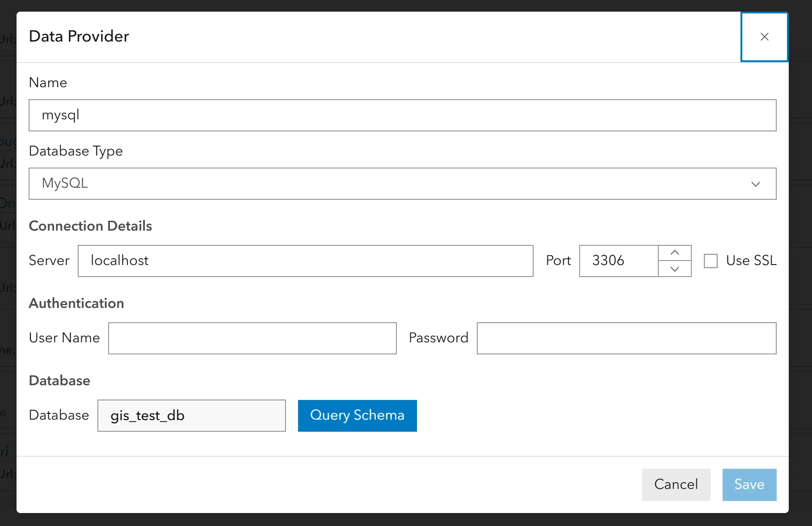Image resolution: width=812 pixels, height=526 pixels.
Task: Click the Query Schema button
Action: 357,416
